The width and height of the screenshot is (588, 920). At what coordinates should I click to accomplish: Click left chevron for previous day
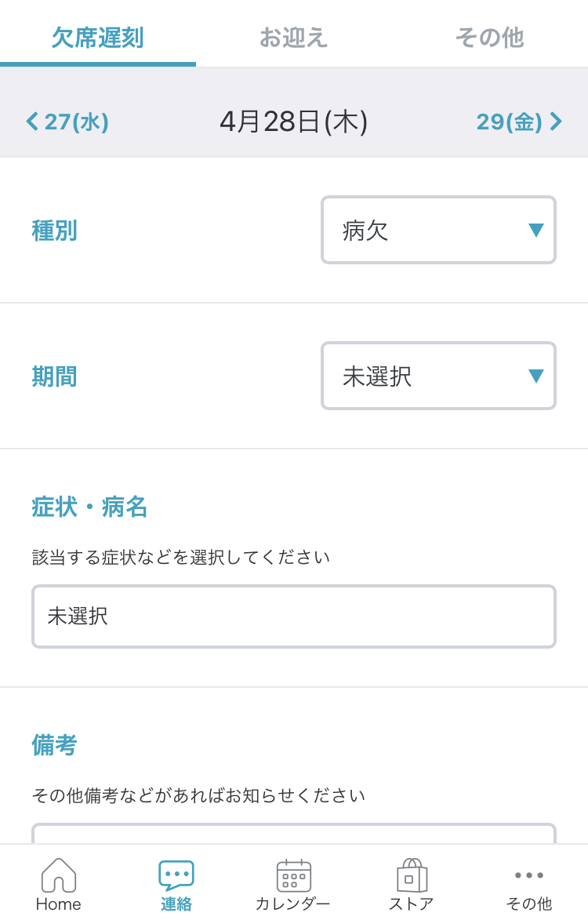click(x=32, y=122)
